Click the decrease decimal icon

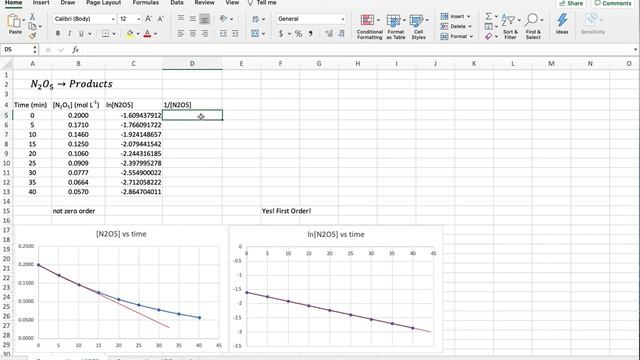click(x=341, y=34)
